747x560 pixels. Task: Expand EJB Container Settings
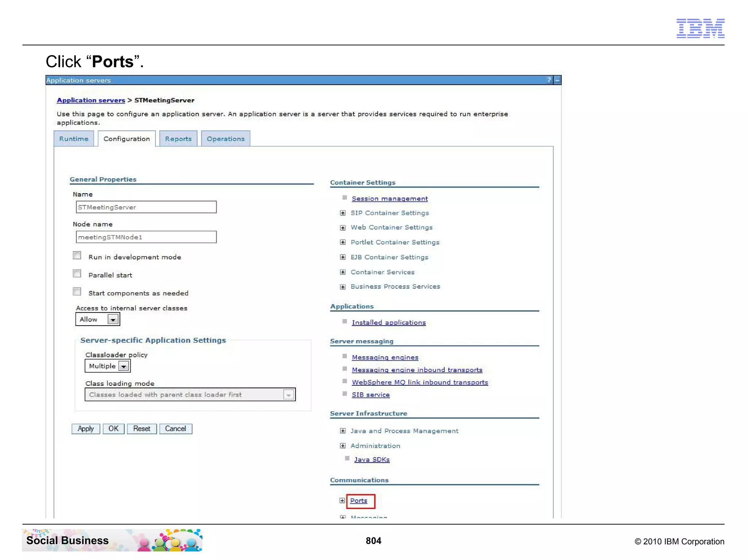(343, 257)
